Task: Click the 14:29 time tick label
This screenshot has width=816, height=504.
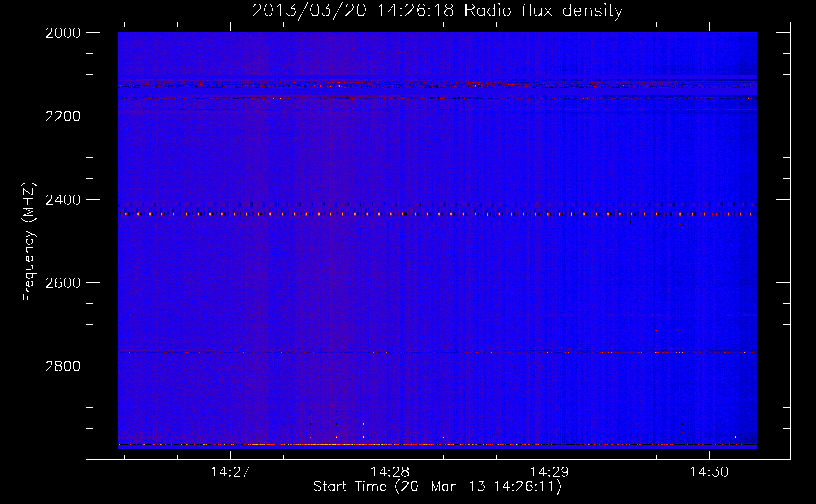Action: 549,472
